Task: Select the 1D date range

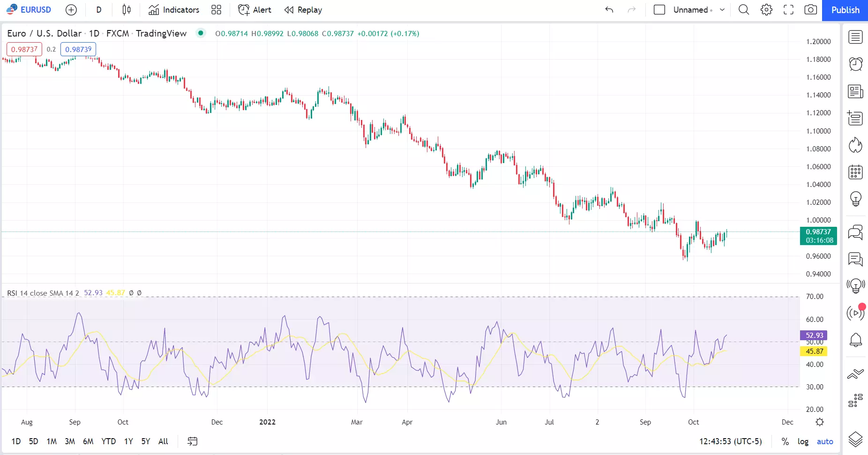Action: point(16,441)
